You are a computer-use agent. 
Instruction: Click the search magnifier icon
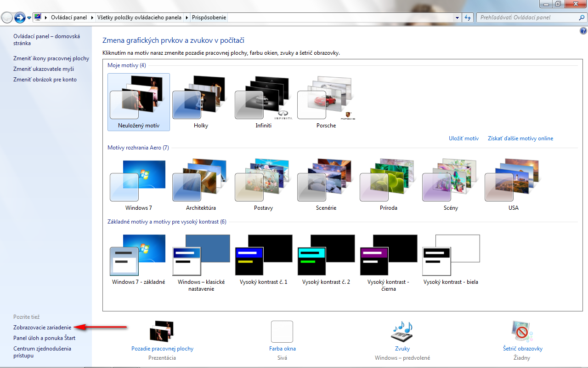click(x=582, y=17)
